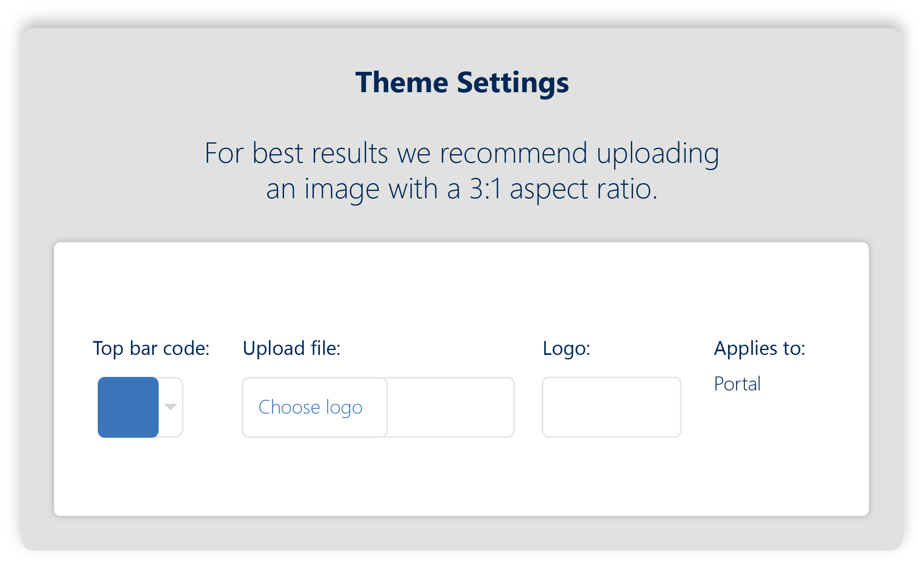Open the blue top bar color swatch
Image resolution: width=924 pixels, height=565 pixels.
tap(128, 407)
